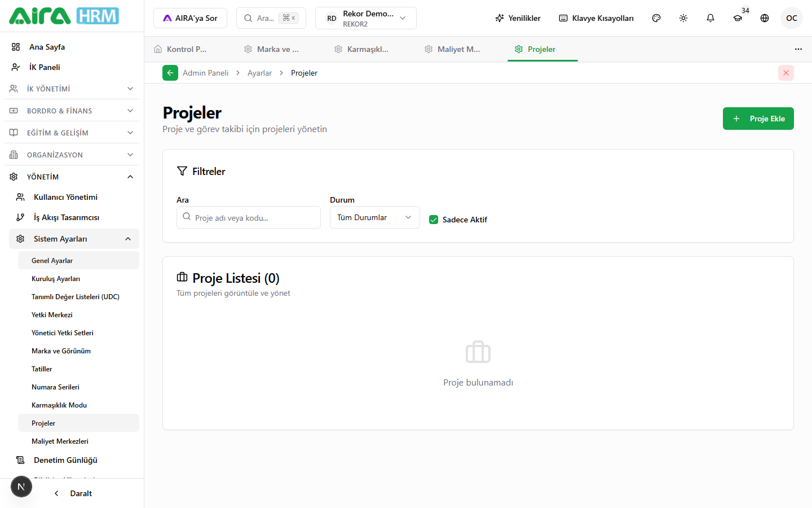Screen dimensions: 812x508
Task: Open Tatiller in sidebar
Action: click(x=78, y=369)
